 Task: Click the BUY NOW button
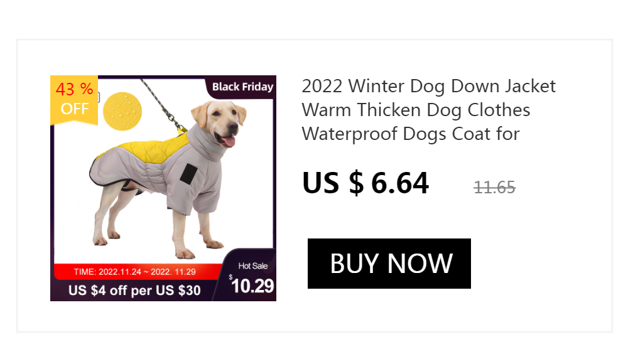click(389, 264)
